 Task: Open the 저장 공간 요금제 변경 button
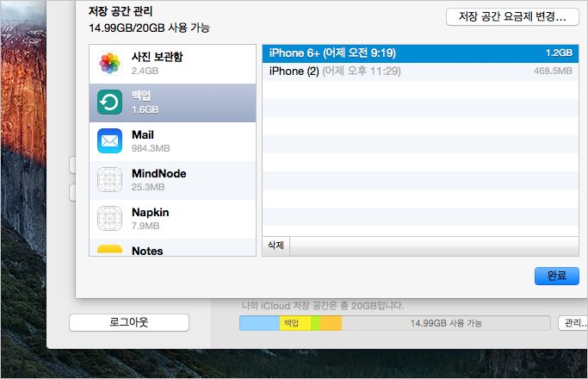tap(512, 17)
